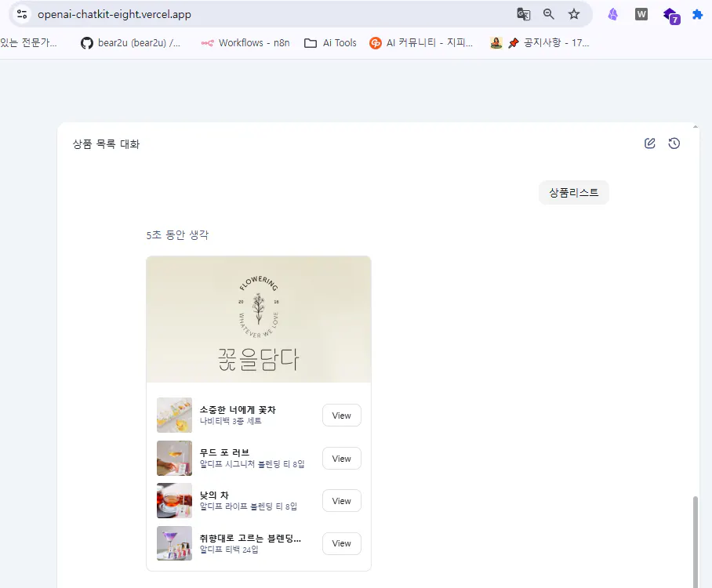Expand the Ai Tools bookmarks folder

click(x=329, y=43)
